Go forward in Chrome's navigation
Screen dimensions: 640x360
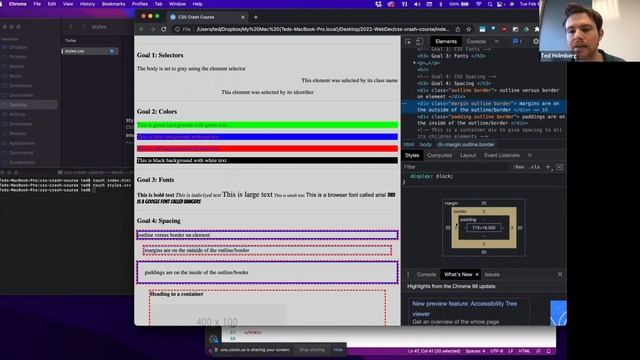point(152,29)
